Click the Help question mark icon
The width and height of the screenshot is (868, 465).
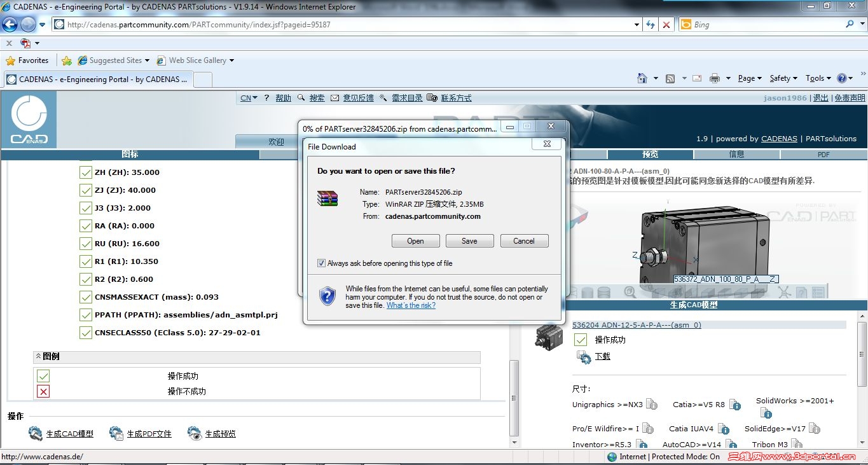(x=842, y=78)
